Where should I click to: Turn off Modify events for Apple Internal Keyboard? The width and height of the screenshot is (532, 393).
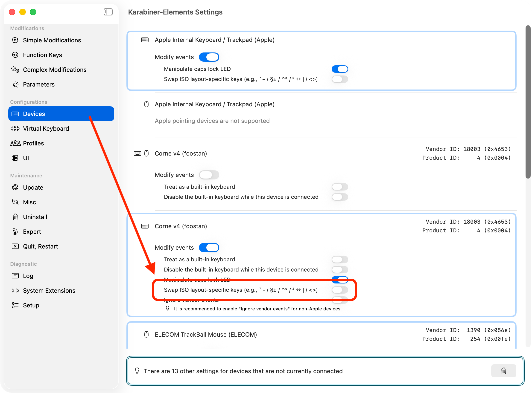click(x=209, y=57)
